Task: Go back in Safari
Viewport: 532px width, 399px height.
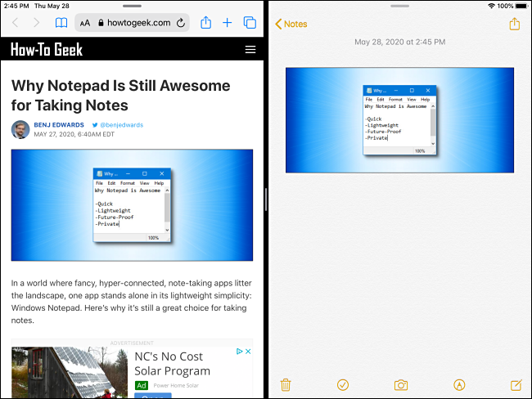Action: pos(16,23)
